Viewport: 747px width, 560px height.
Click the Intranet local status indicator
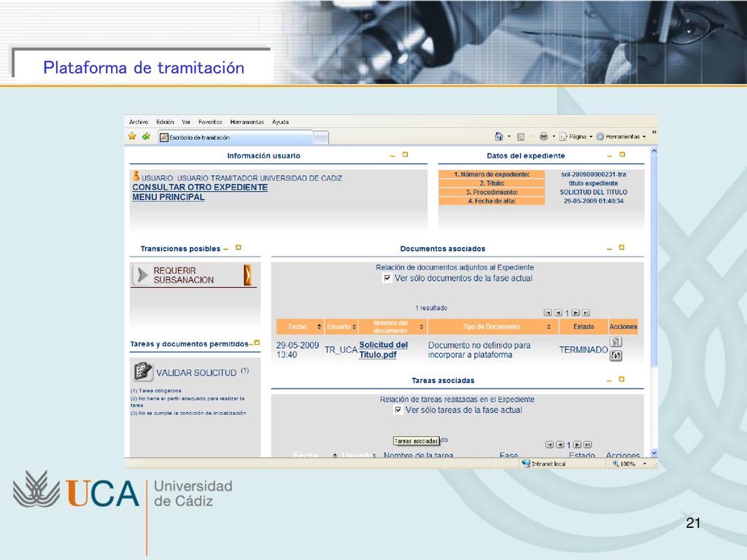(x=543, y=463)
